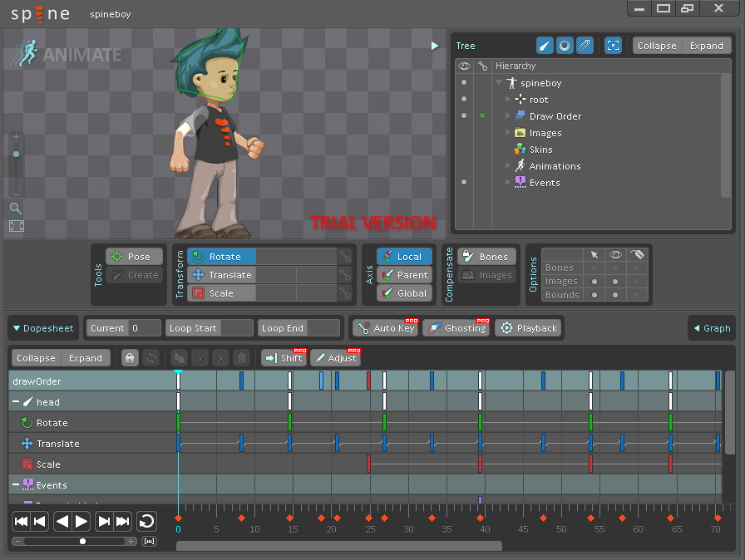Toggle visibility dot for Events row
The image size is (745, 560).
(x=464, y=182)
